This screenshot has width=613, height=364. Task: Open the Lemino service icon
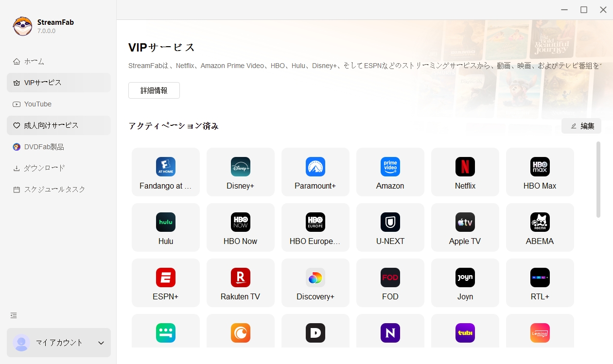coord(540,333)
